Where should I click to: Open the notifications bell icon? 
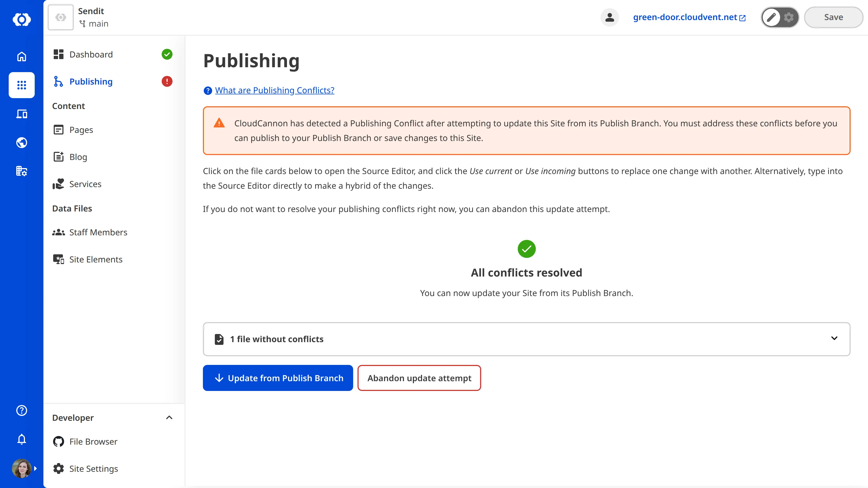point(22,439)
